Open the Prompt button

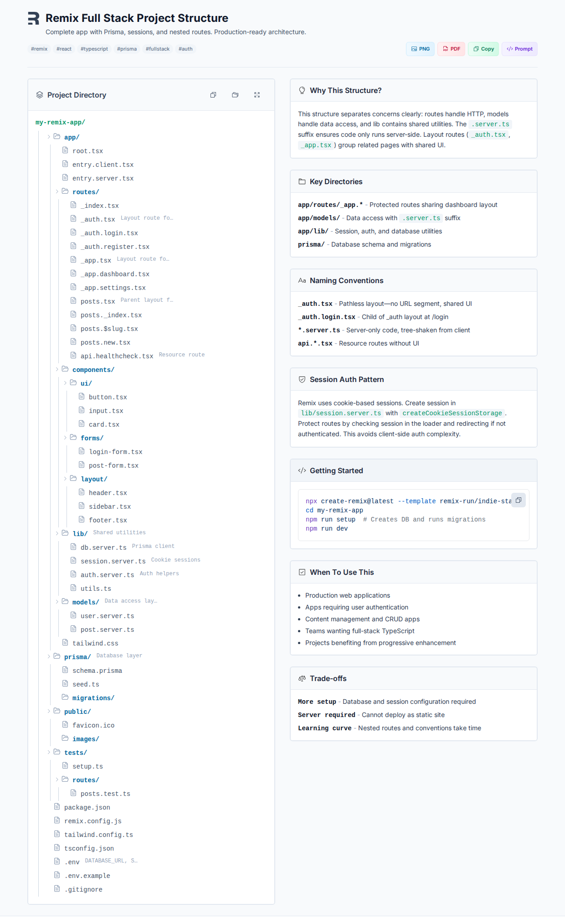(x=519, y=49)
